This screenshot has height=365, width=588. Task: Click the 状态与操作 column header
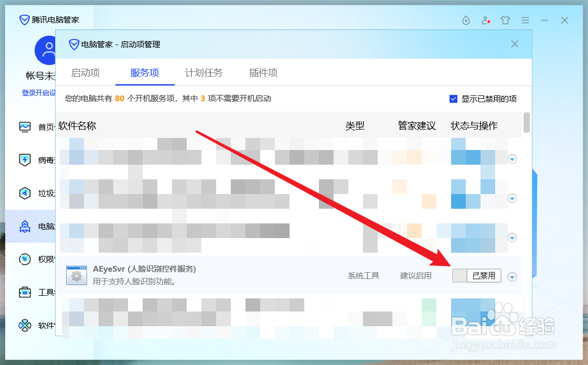click(x=474, y=126)
